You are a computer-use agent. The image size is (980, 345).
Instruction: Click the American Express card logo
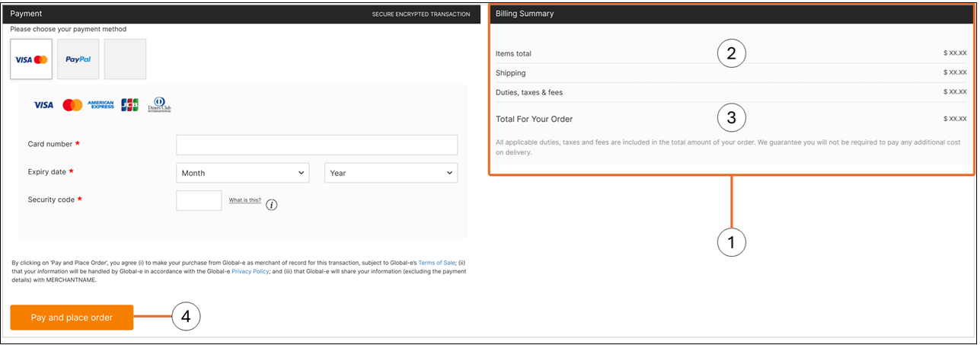click(101, 105)
